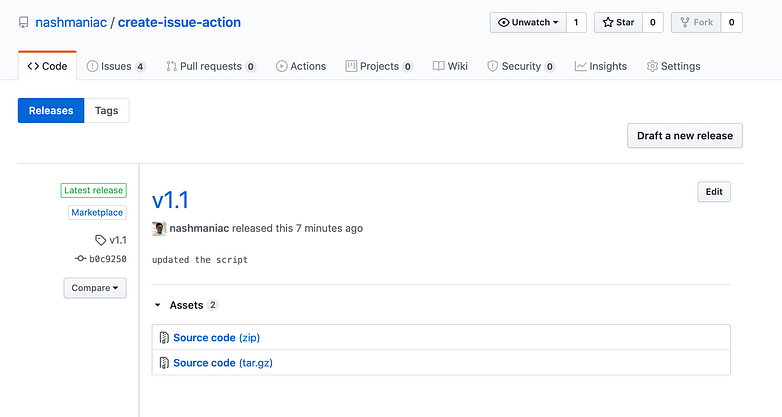782x417 pixels.
Task: Click nashmaniac's avatar thumbnail
Action: point(159,228)
